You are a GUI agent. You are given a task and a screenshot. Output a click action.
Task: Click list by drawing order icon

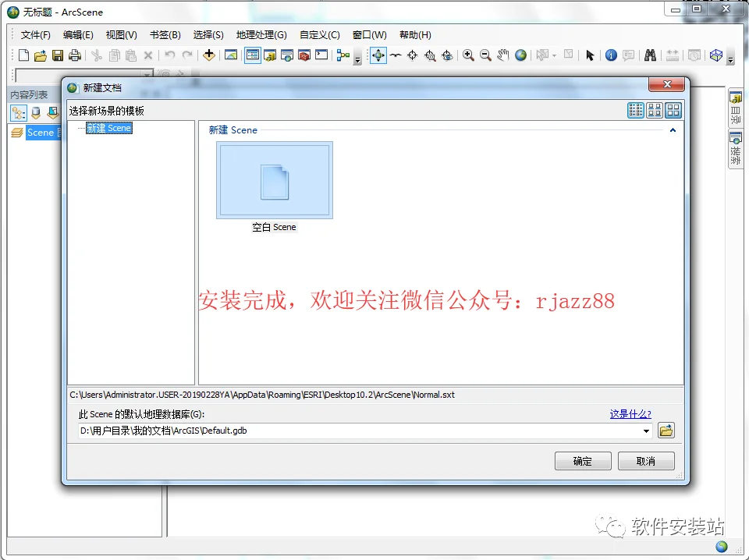[18, 113]
